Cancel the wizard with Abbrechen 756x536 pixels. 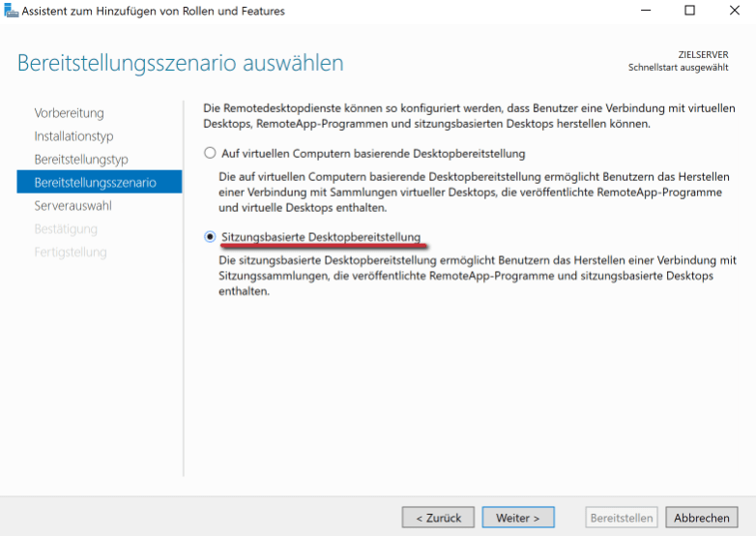(702, 518)
